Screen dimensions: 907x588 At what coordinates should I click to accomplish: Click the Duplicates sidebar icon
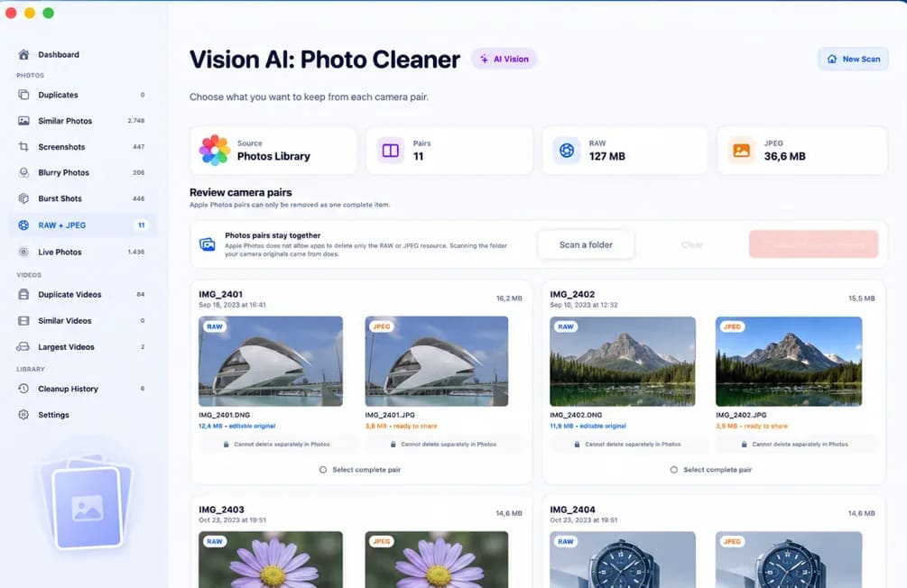coord(23,94)
